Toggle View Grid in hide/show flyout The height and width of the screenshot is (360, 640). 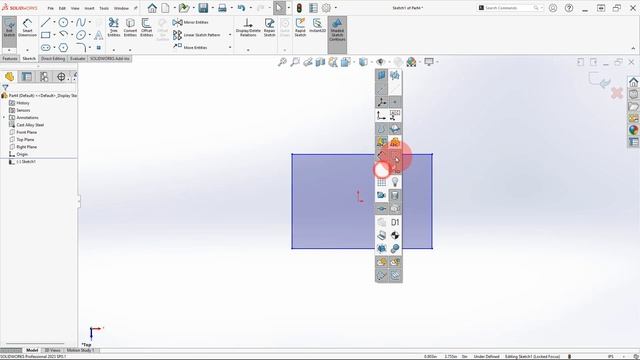[x=382, y=182]
